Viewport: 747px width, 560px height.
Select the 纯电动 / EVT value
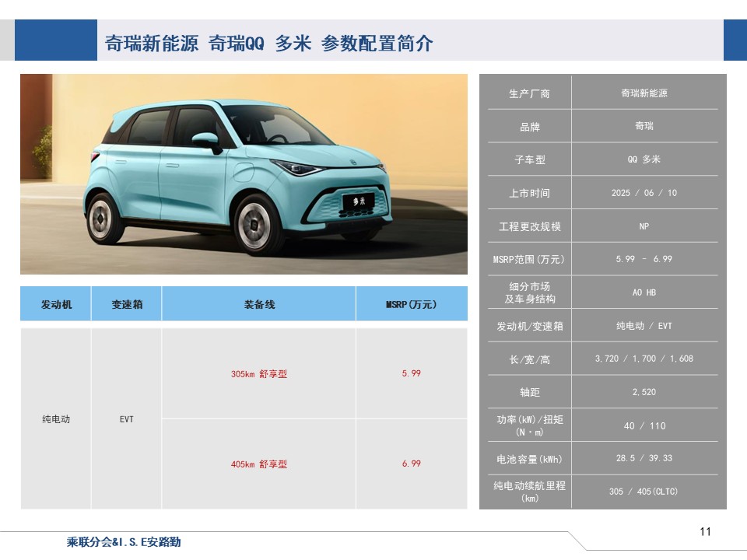[644, 326]
